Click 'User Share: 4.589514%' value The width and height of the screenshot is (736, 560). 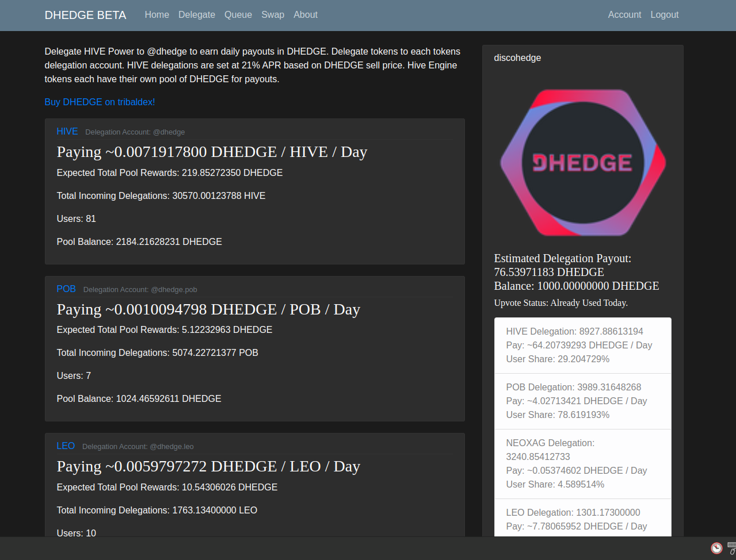coord(555,485)
